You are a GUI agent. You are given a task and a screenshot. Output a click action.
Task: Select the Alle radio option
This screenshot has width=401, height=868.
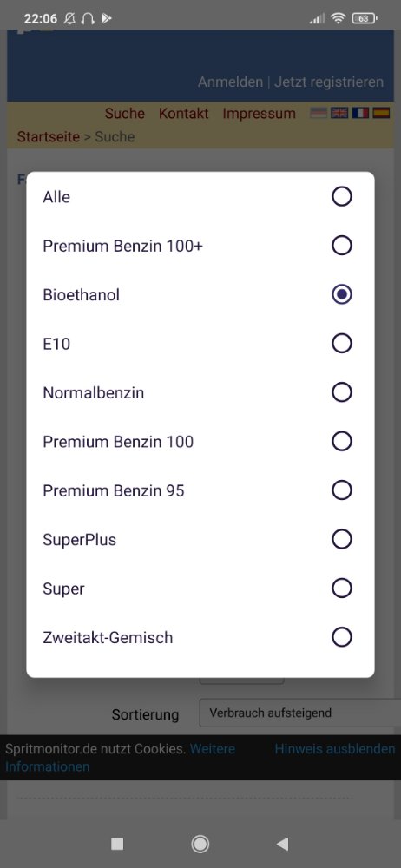200,196
